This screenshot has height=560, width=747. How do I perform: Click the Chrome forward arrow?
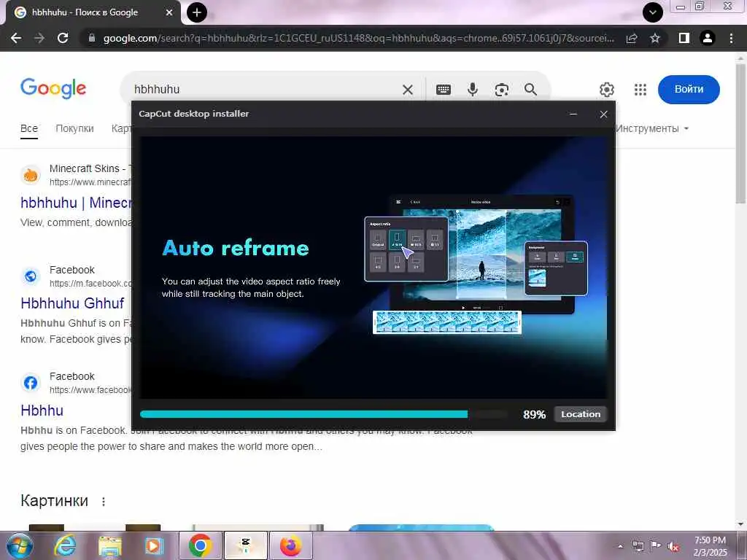tap(39, 38)
